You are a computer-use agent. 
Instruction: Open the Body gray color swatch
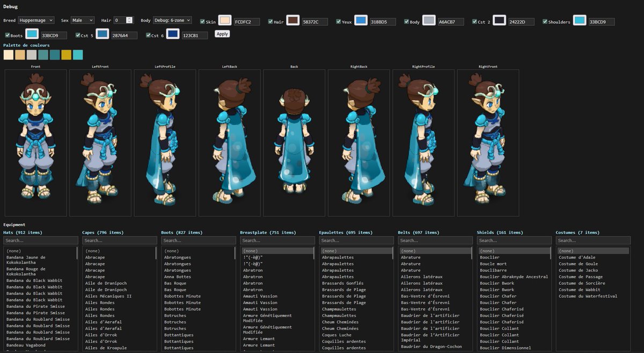click(x=428, y=20)
